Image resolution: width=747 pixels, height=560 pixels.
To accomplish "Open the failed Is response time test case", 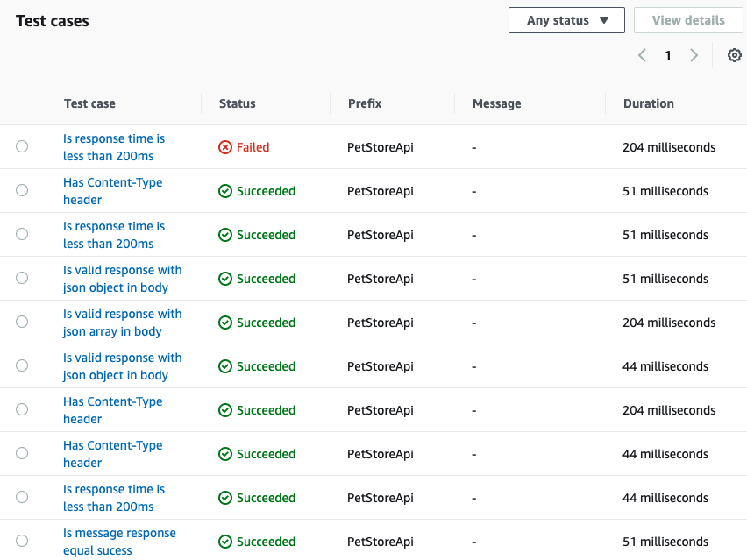I will pos(114,146).
